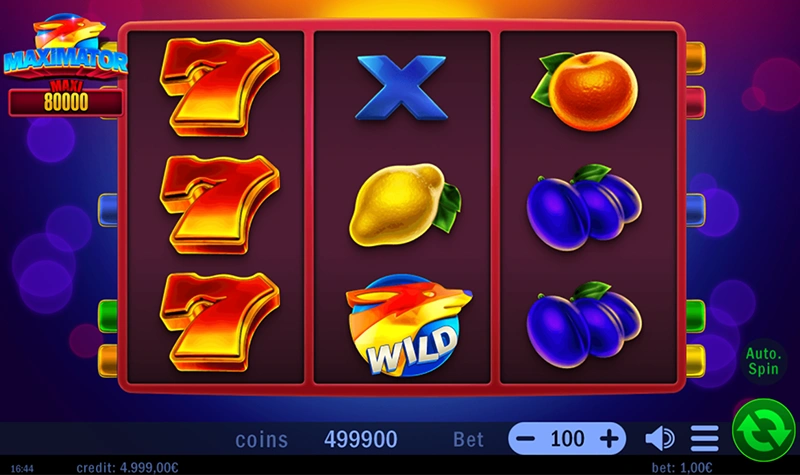The height and width of the screenshot is (475, 800).
Task: Click the orange fruit symbol
Action: (x=585, y=90)
